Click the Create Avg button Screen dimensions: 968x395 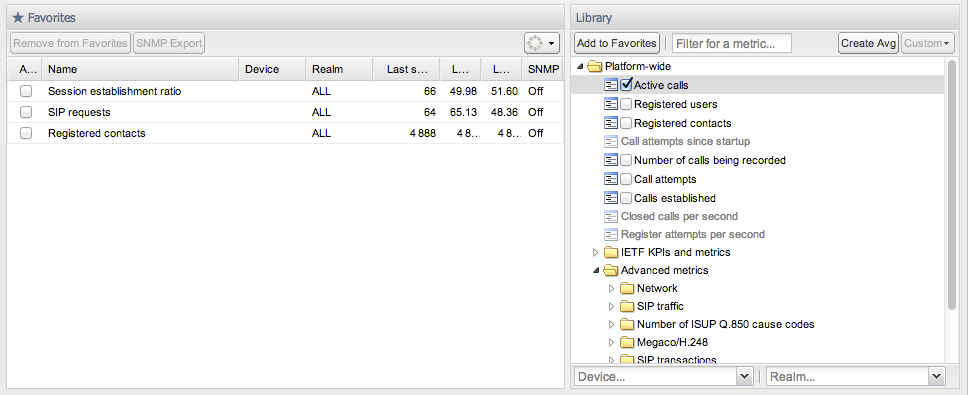869,43
